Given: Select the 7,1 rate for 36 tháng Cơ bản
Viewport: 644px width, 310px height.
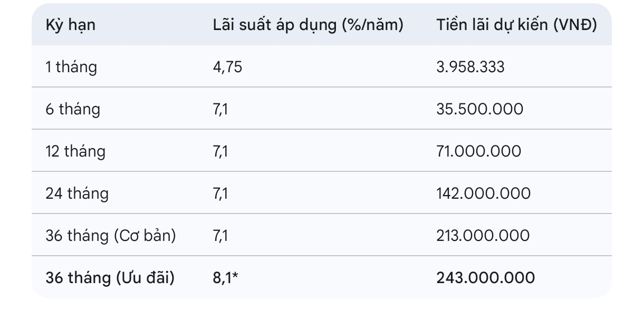Looking at the screenshot, I should tap(220, 236).
